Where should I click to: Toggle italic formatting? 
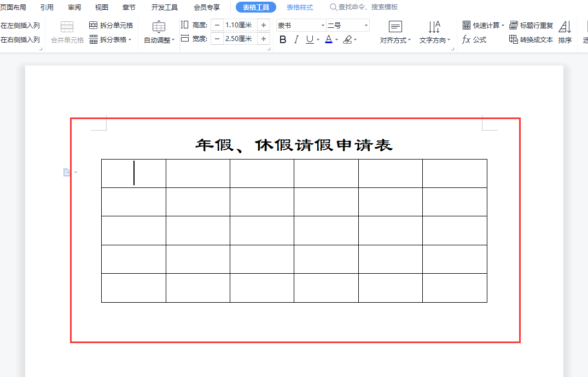[296, 39]
